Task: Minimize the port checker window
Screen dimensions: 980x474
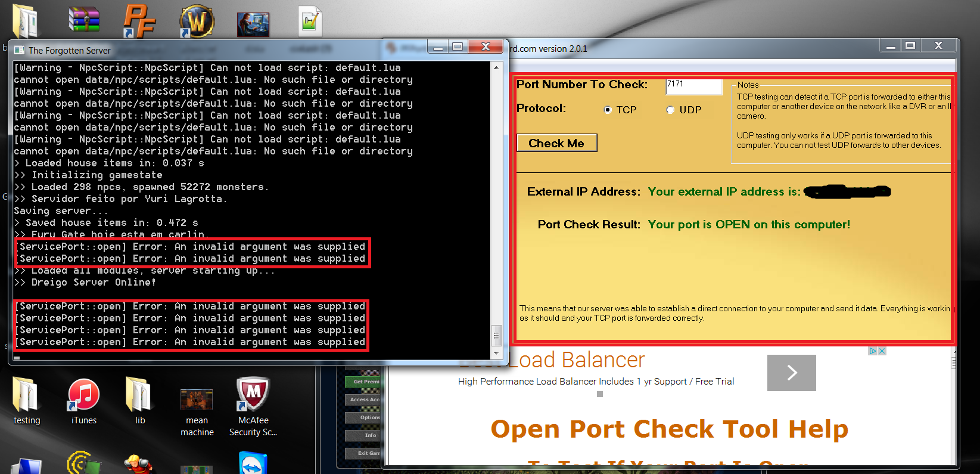Action: 891,46
